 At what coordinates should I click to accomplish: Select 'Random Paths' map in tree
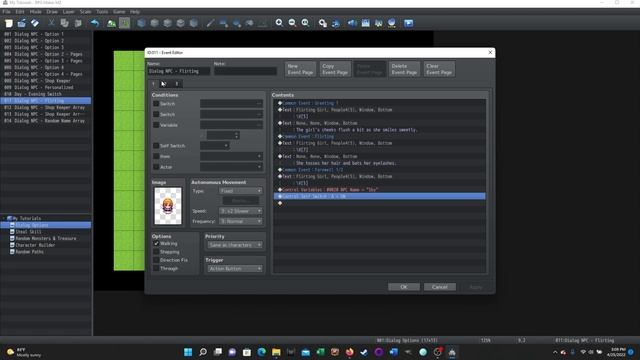click(29, 252)
